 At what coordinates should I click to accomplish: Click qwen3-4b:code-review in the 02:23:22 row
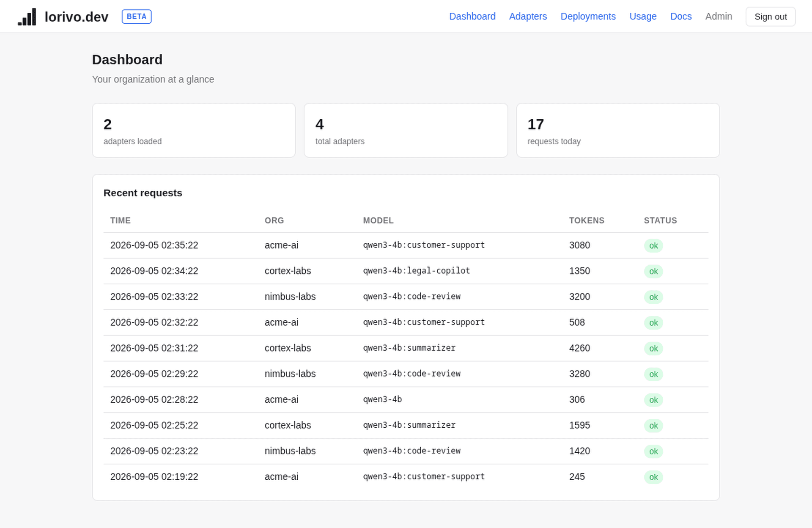[x=412, y=451]
